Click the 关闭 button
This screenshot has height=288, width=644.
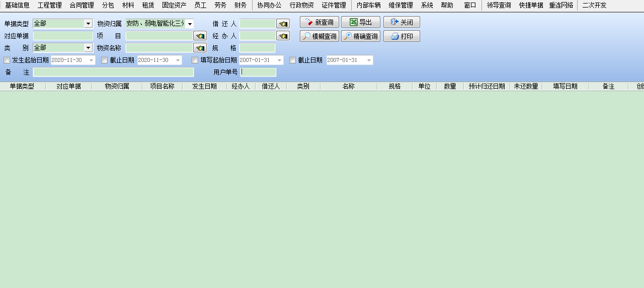[401, 22]
